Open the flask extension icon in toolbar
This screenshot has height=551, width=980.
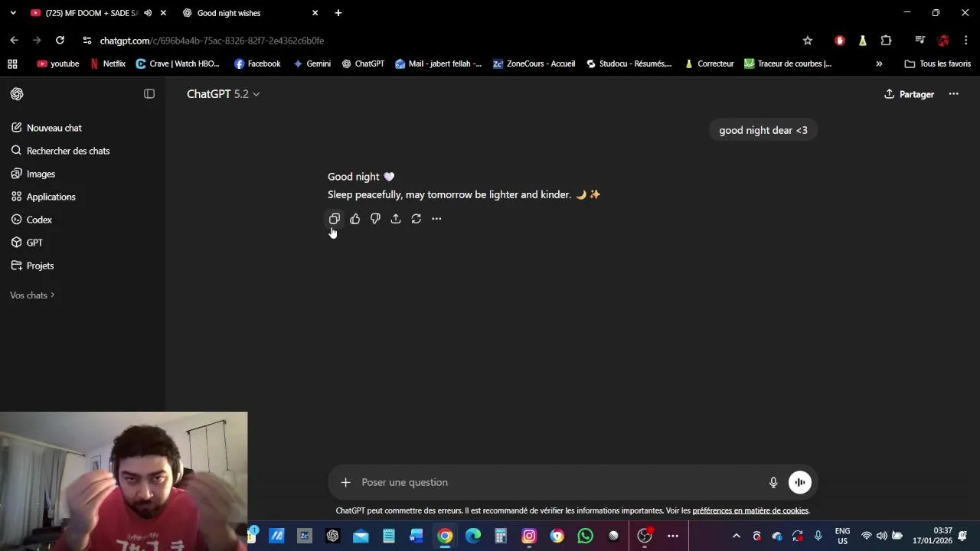(863, 41)
